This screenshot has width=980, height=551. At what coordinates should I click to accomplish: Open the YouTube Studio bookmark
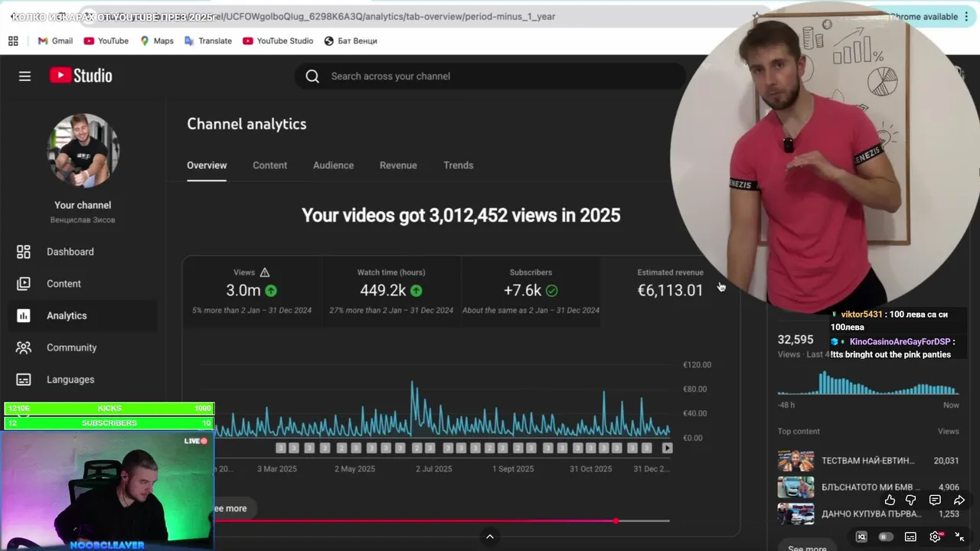pos(278,41)
